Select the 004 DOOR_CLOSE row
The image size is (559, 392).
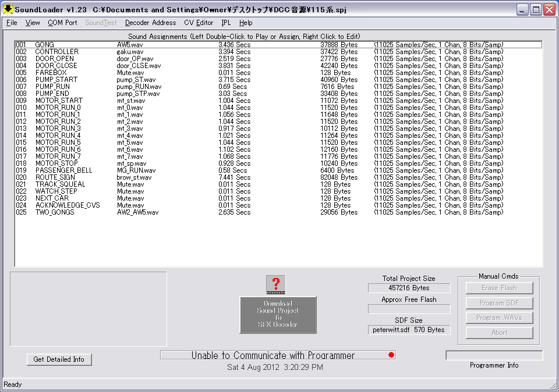pyautogui.click(x=278, y=66)
